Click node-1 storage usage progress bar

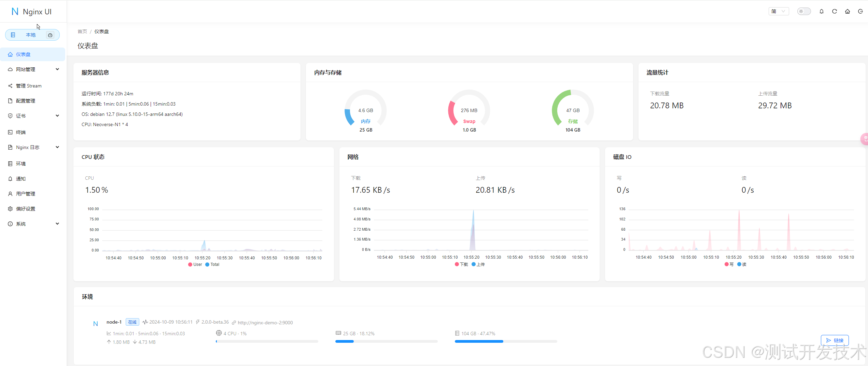click(506, 341)
